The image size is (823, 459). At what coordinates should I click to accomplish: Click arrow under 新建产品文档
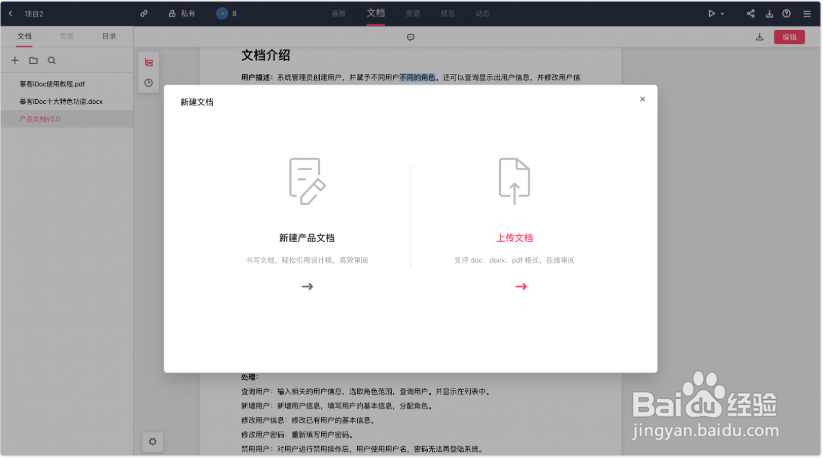click(x=308, y=287)
